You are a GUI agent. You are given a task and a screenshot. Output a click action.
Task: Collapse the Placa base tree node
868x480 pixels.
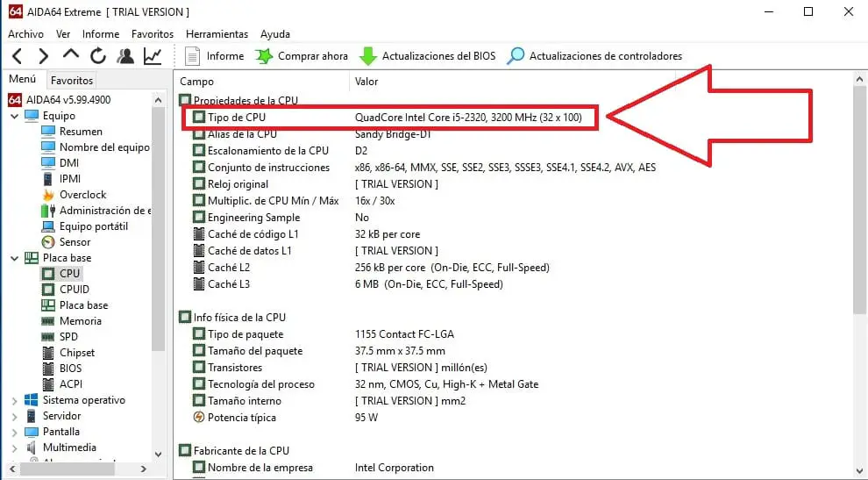pos(15,258)
